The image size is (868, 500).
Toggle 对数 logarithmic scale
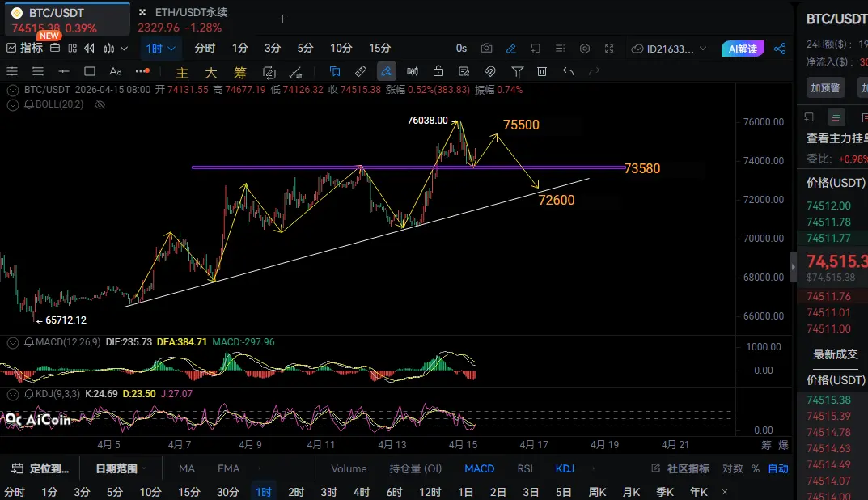732,468
